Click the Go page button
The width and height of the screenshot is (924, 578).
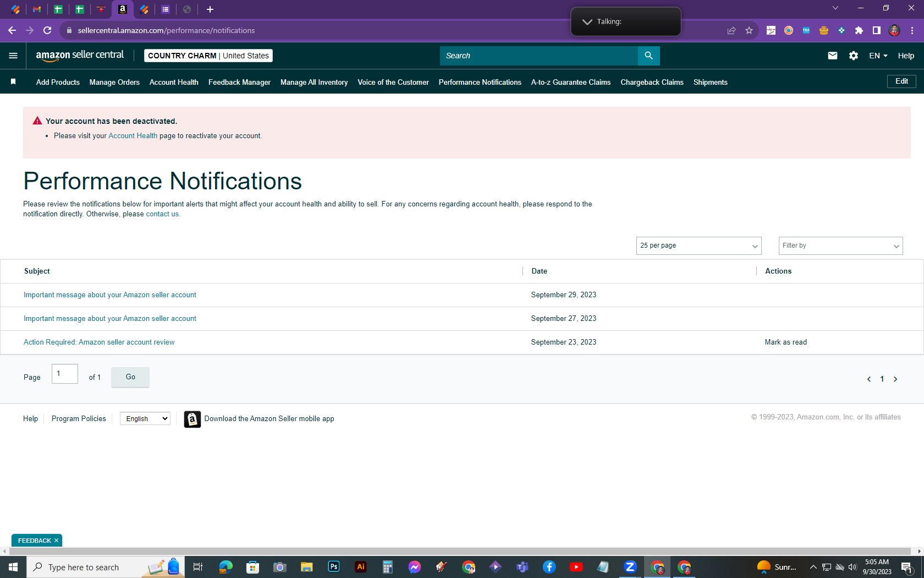click(130, 377)
